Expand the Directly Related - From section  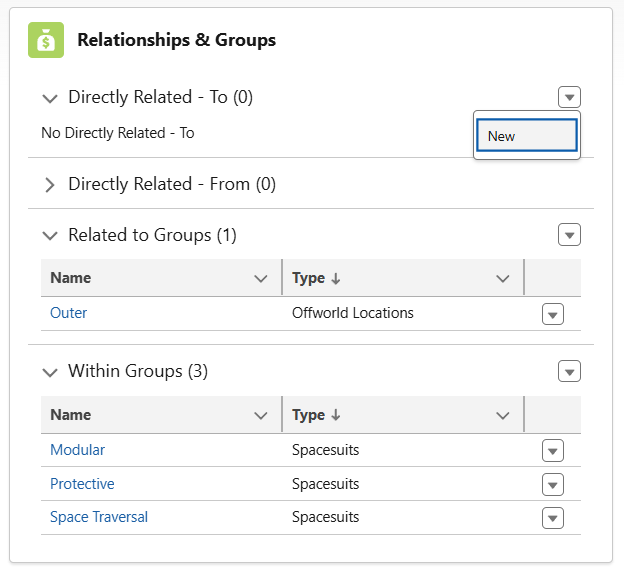[50, 185]
